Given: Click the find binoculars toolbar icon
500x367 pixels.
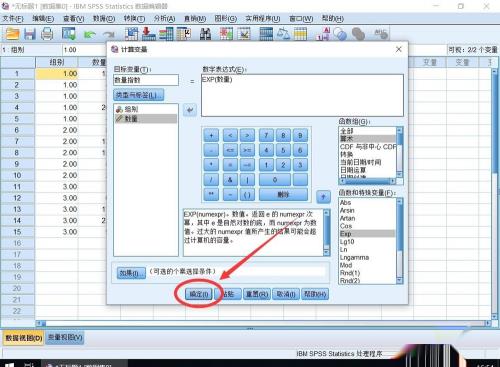Looking at the screenshot, I should tap(205, 34).
